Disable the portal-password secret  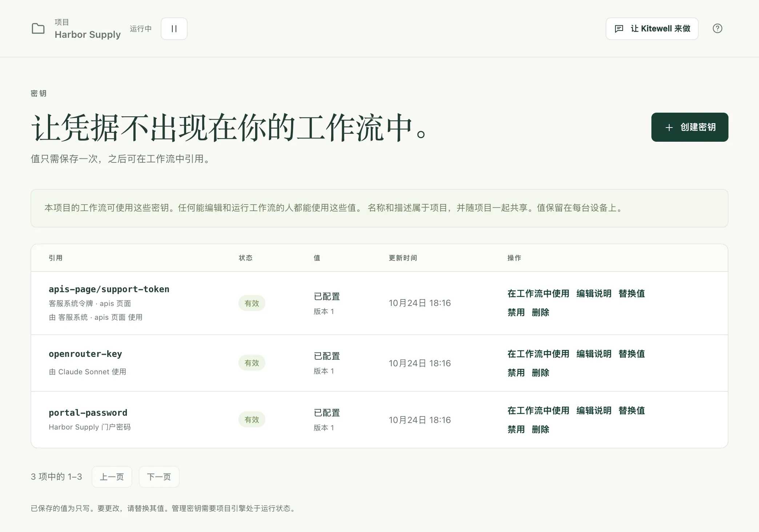click(x=516, y=430)
